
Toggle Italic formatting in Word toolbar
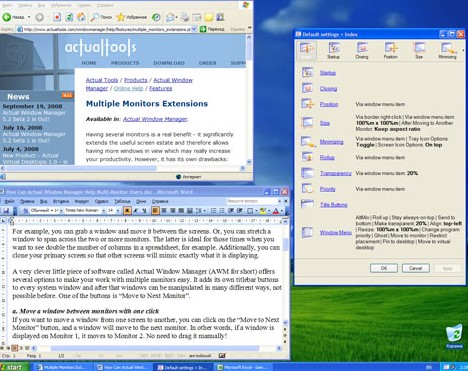(x=136, y=211)
